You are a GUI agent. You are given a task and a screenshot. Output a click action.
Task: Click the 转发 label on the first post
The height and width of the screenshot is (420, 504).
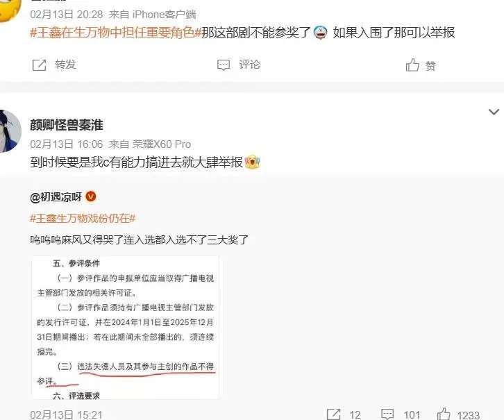click(65, 65)
